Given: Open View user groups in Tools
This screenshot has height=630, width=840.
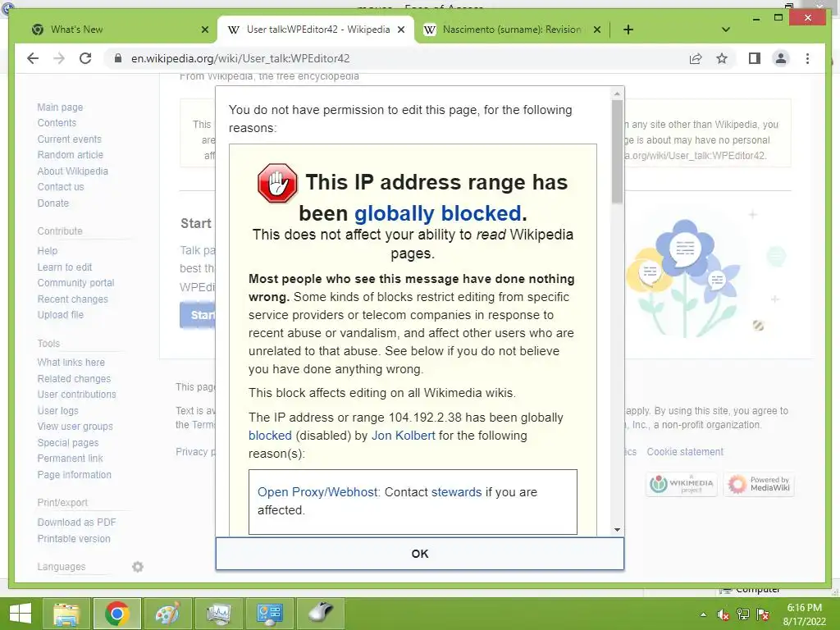Looking at the screenshot, I should point(75,427).
